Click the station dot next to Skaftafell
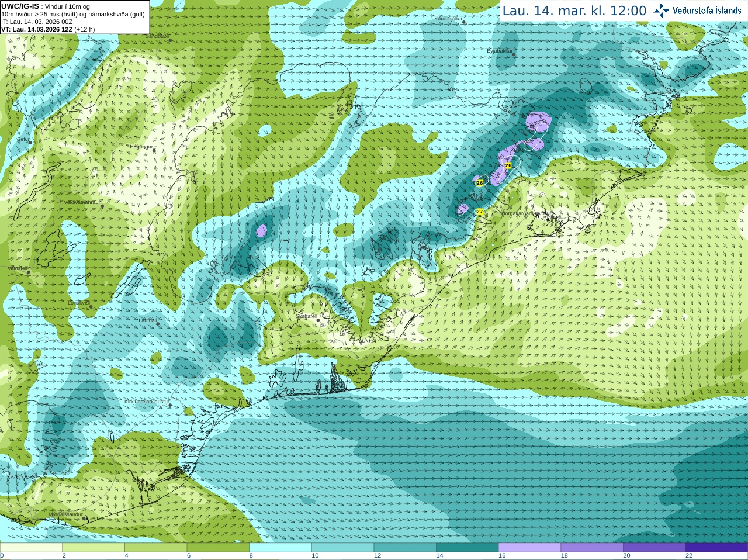 [x=318, y=320]
